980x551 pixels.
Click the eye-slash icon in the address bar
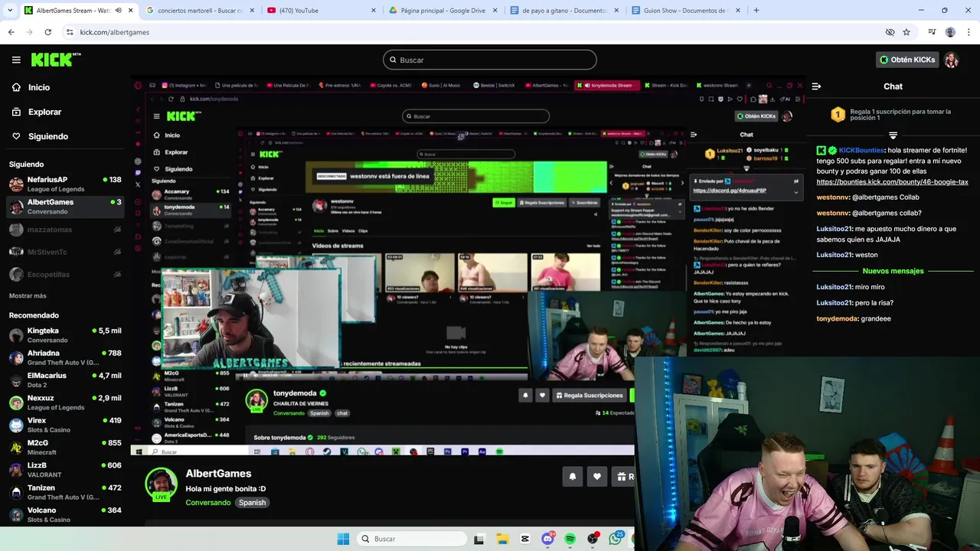tap(890, 32)
